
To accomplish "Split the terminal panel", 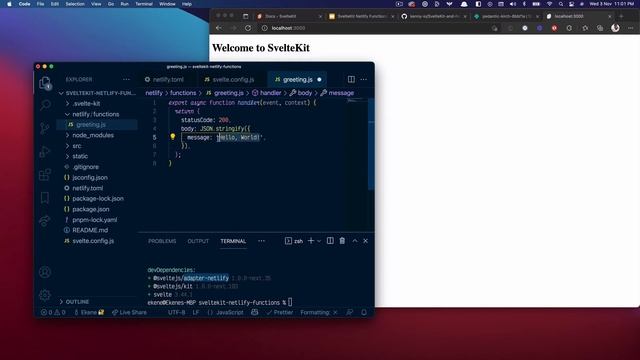I will click(330, 241).
